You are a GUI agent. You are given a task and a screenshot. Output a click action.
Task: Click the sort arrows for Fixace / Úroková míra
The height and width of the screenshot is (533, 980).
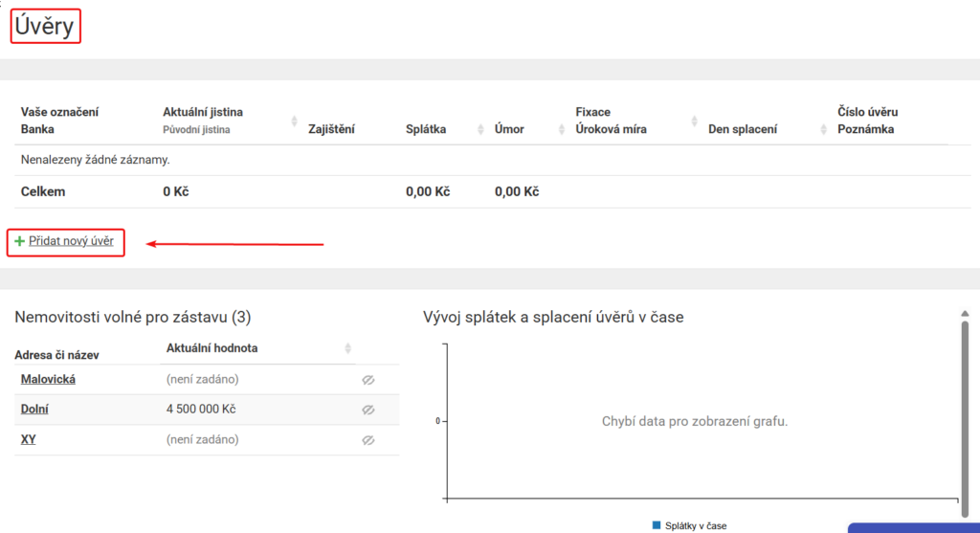pyautogui.click(x=694, y=121)
